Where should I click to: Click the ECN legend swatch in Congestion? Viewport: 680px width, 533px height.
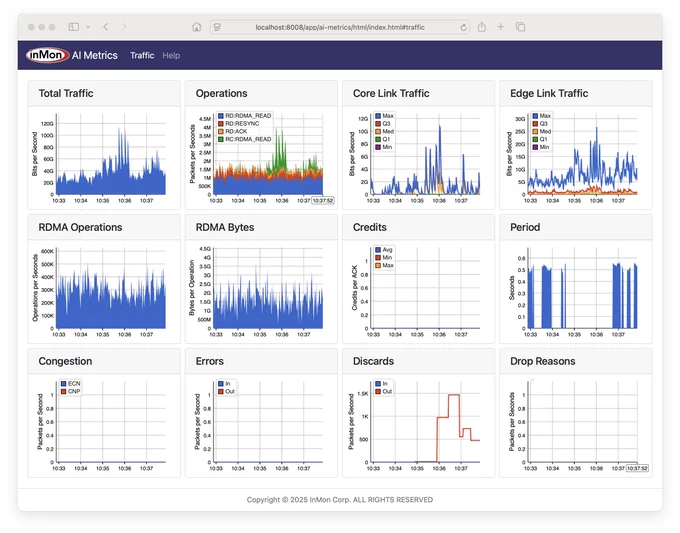click(64, 384)
